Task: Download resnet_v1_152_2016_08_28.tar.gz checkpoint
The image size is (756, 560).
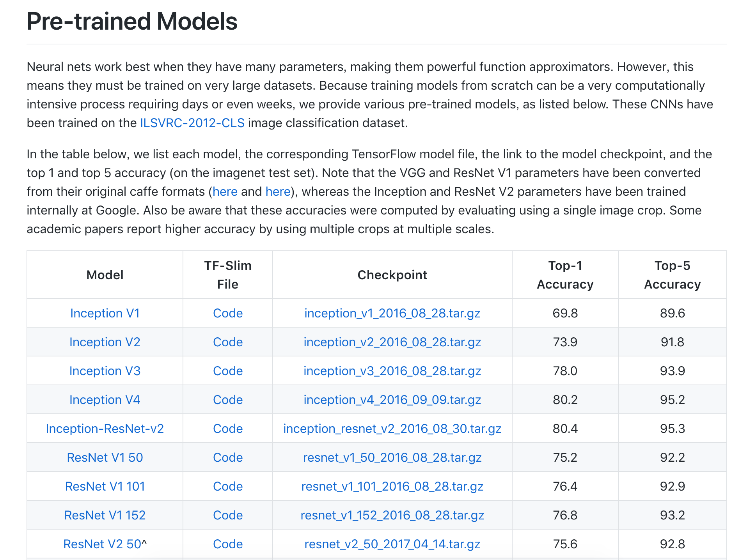Action: [392, 515]
